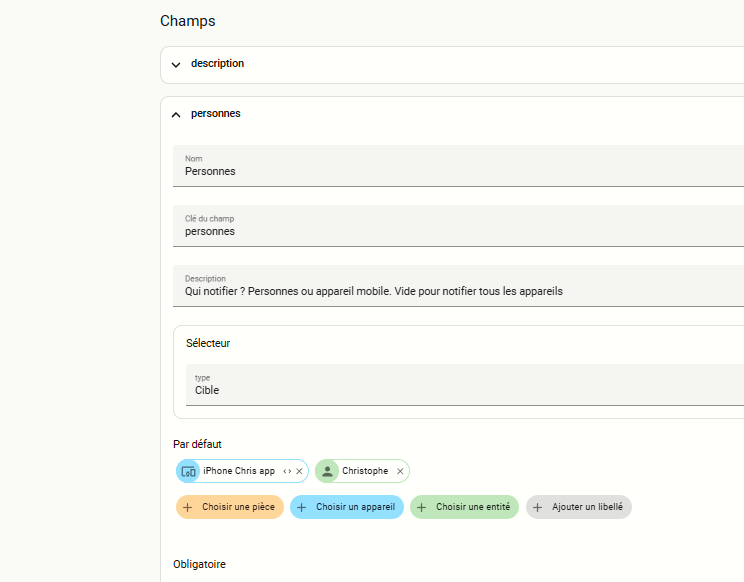
Task: Remove the Christophe entity chip
Action: (x=400, y=471)
